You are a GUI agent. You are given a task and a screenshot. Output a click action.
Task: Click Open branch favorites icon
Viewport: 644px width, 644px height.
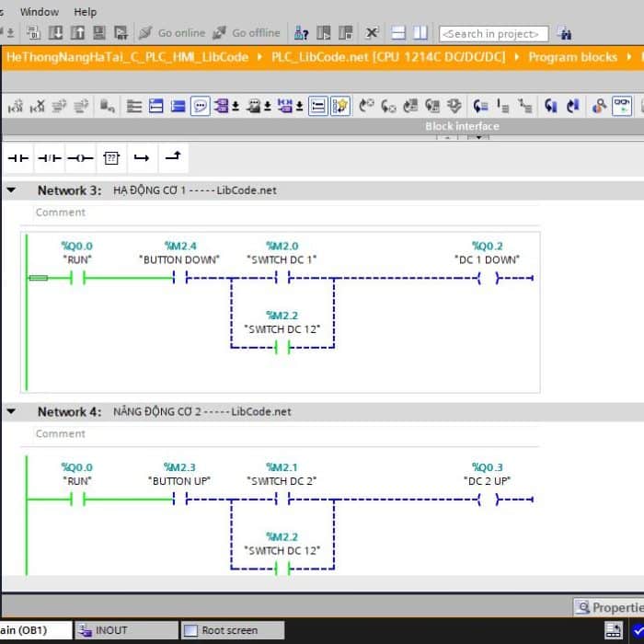pyautogui.click(x=142, y=158)
